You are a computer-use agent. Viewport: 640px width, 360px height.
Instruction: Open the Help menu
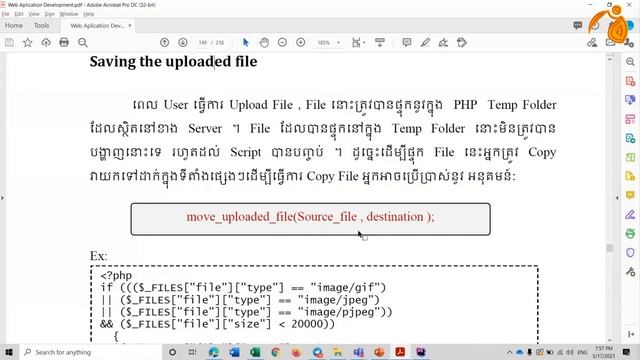(x=89, y=14)
